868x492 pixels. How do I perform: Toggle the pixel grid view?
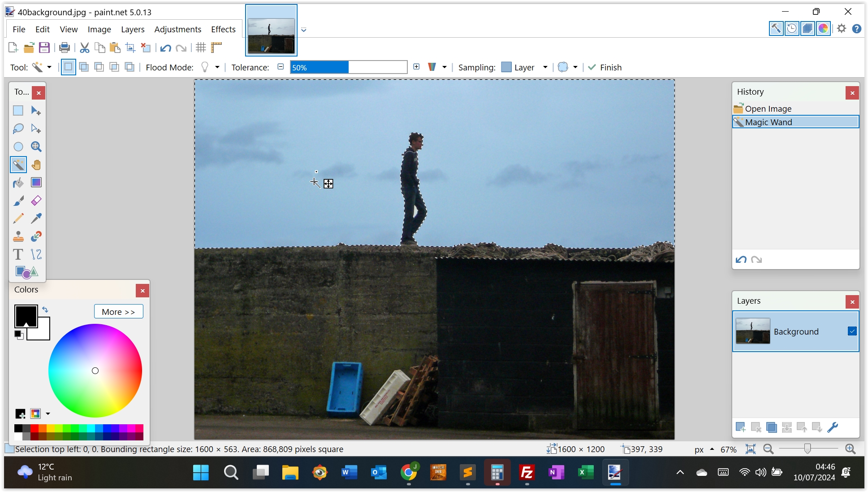[201, 48]
